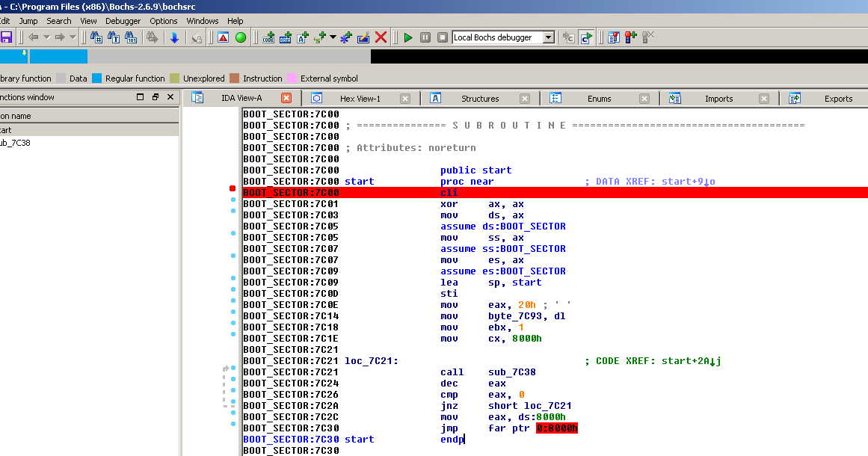
Task: Open the forward navigation history dropdown
Action: click(73, 36)
